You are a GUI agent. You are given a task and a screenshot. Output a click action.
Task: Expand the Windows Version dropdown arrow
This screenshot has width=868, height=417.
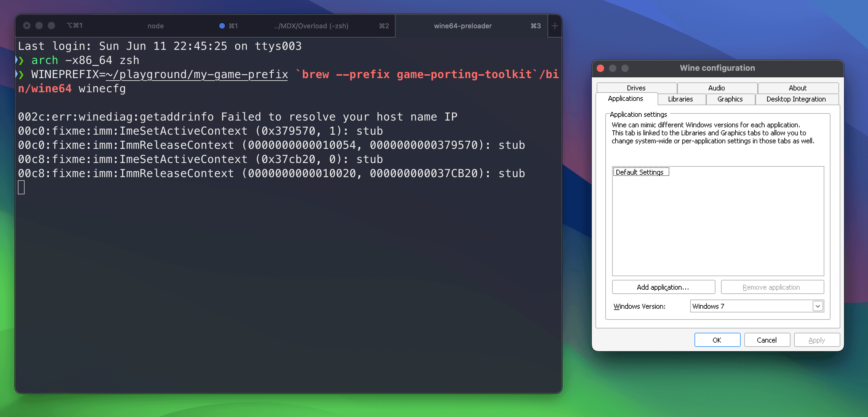818,306
